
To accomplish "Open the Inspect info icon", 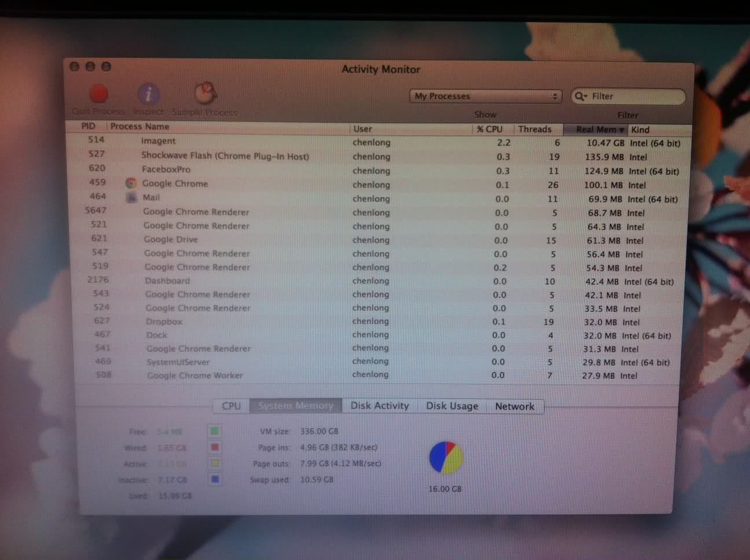I will pos(149,93).
